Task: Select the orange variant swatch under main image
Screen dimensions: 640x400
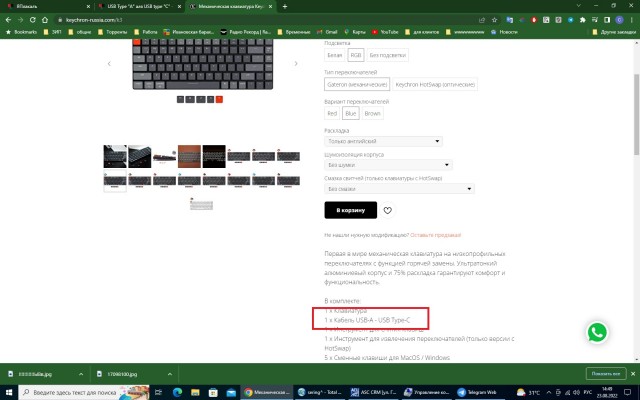Action: [219, 99]
